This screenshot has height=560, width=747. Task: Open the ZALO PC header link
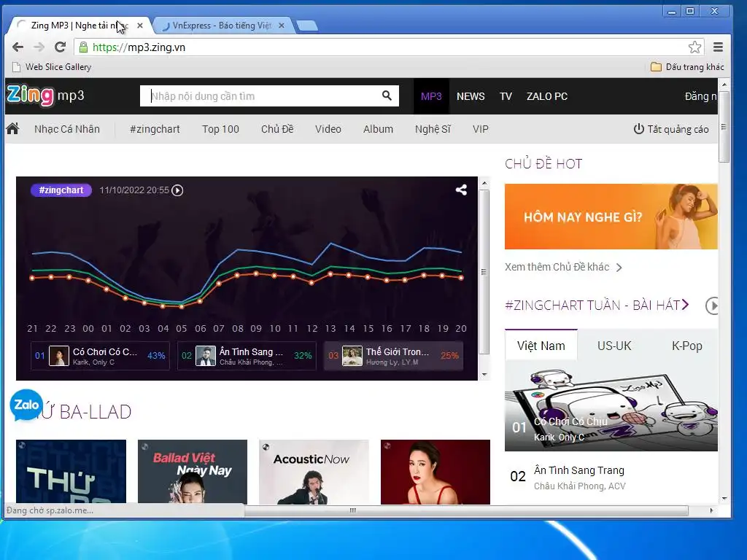click(x=547, y=96)
